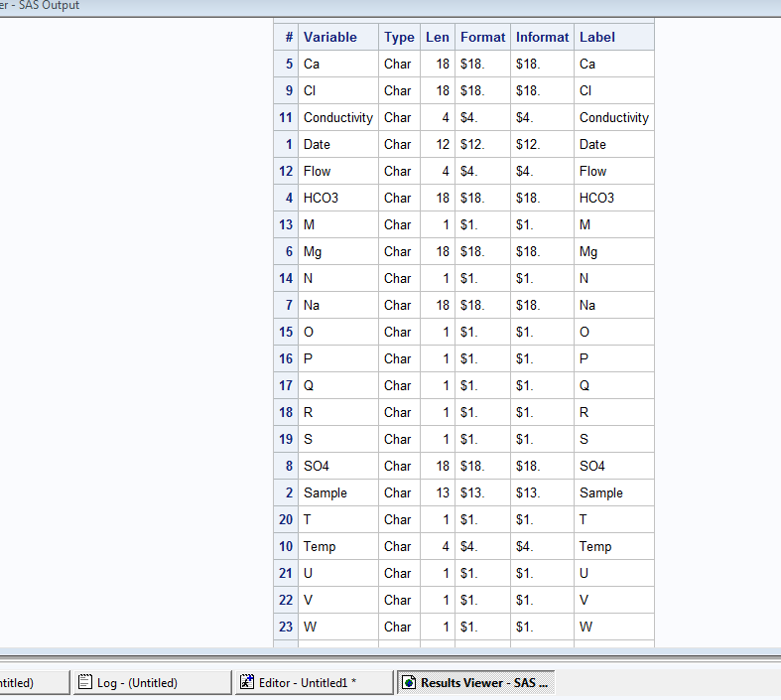Click the $18. informat of SO4

point(542,467)
